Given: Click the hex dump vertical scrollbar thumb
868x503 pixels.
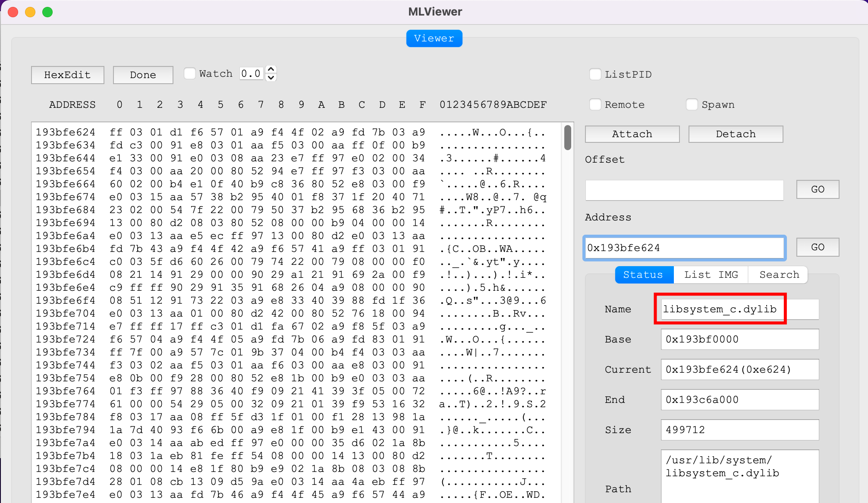Looking at the screenshot, I should (568, 137).
